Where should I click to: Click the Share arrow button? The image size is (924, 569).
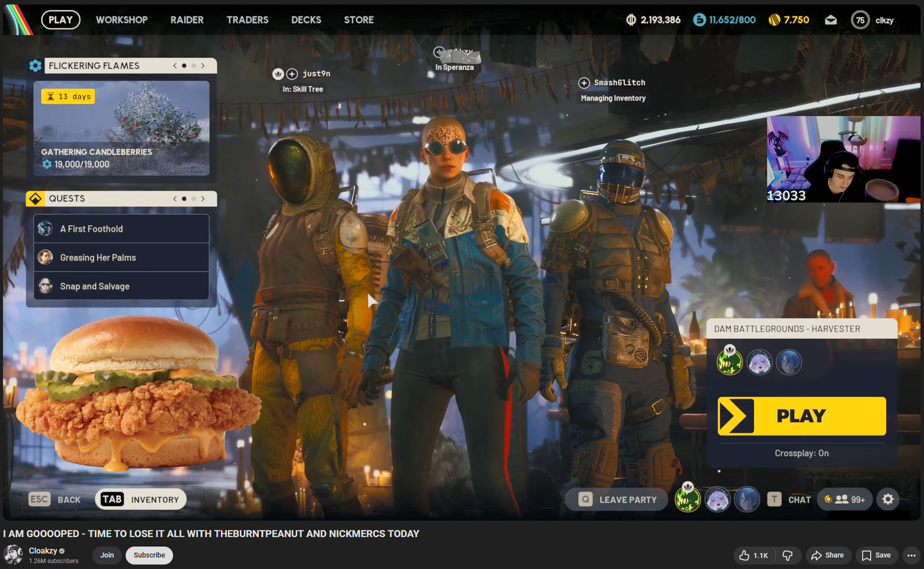point(827,555)
